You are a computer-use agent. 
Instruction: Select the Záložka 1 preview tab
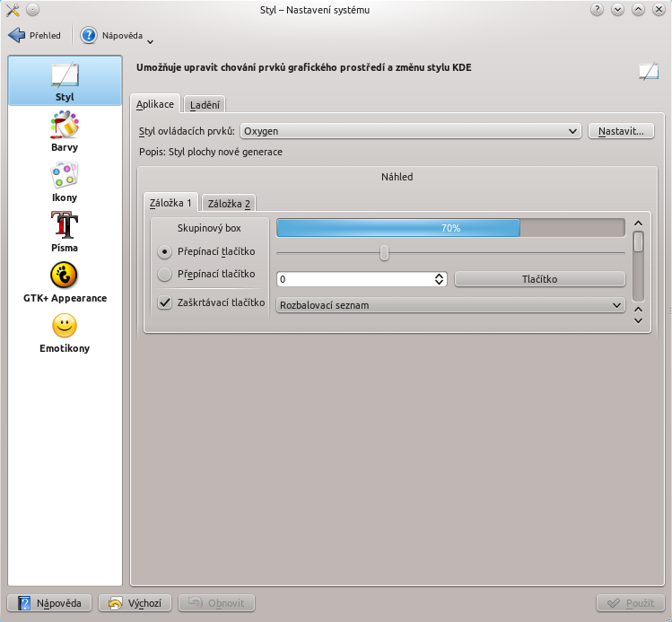170,203
